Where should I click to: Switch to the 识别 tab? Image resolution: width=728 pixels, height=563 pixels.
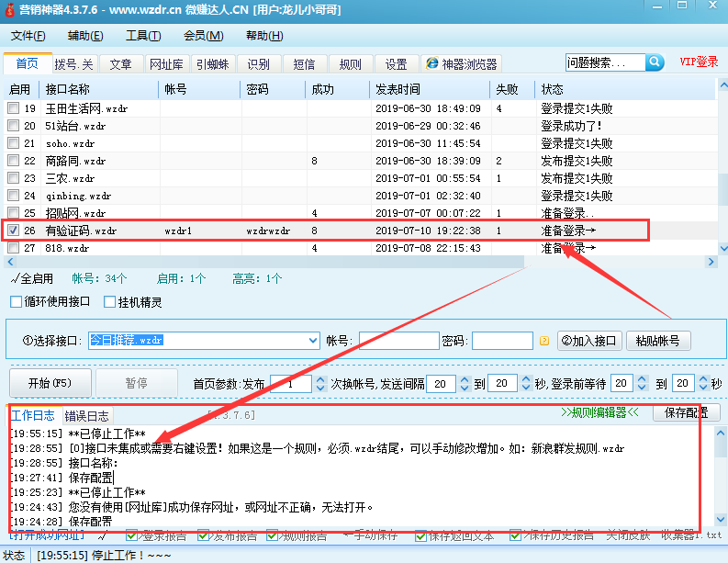point(259,64)
